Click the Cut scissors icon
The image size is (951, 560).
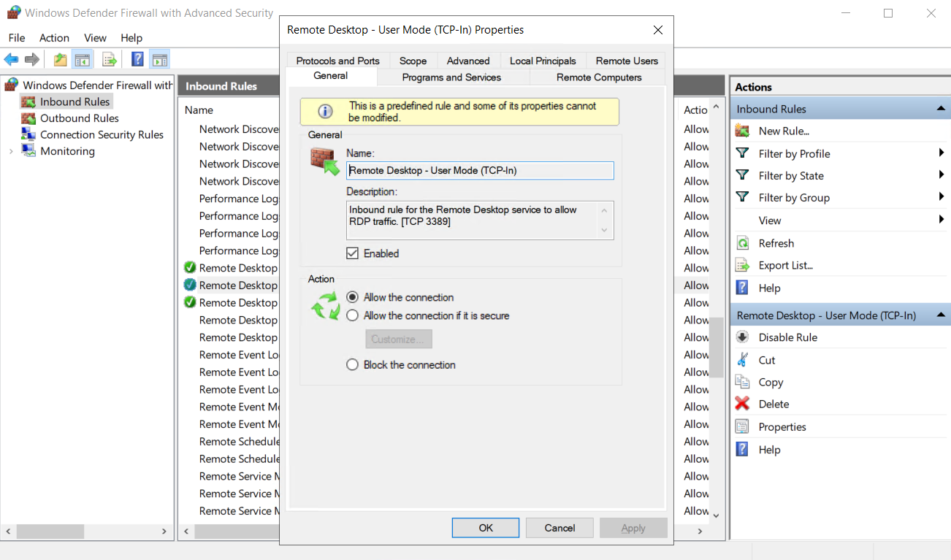742,360
